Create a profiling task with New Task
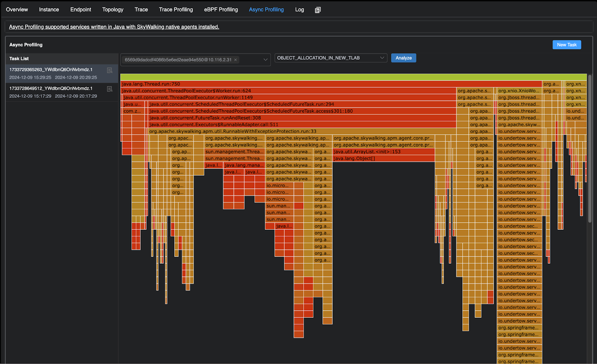This screenshot has width=597, height=364. [x=566, y=45]
